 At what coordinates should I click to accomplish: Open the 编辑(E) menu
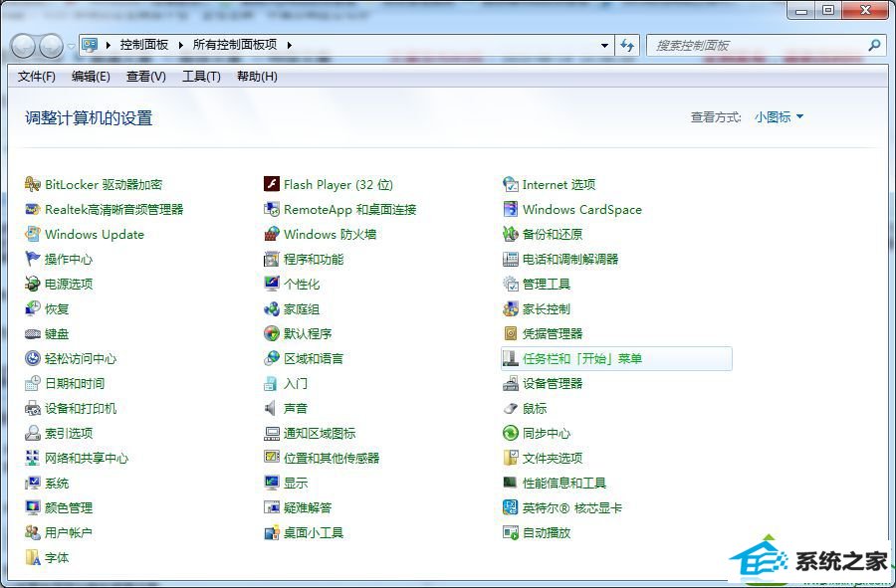tap(91, 77)
